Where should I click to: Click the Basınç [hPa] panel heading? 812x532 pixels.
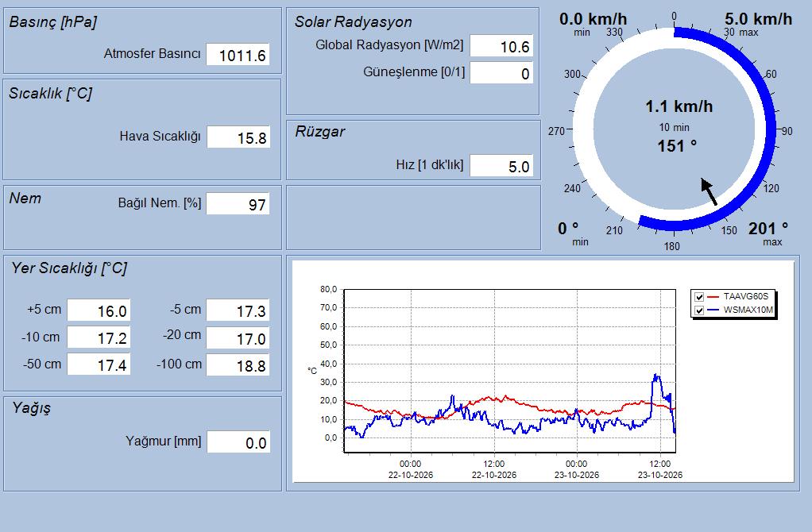pyautogui.click(x=52, y=21)
